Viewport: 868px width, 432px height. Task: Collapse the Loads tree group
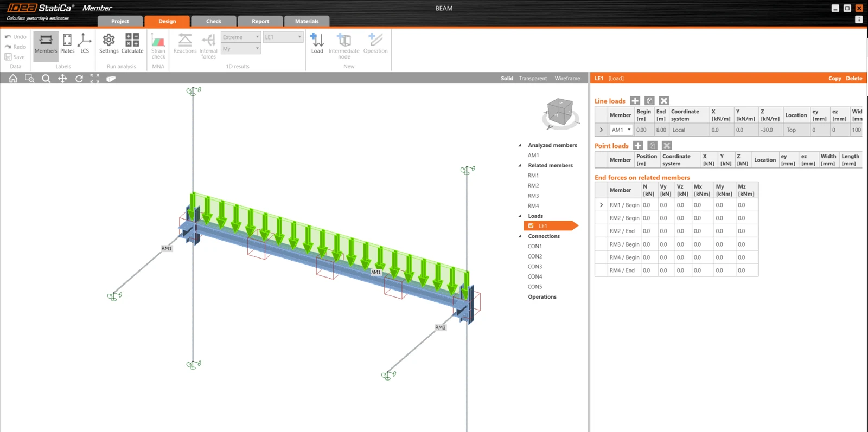(x=520, y=216)
